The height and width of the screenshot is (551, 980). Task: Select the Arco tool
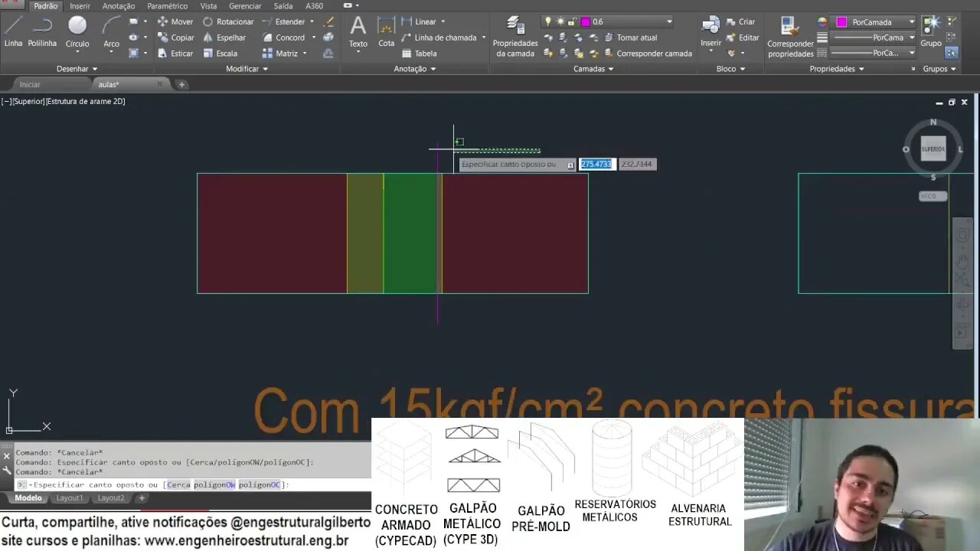tap(112, 32)
